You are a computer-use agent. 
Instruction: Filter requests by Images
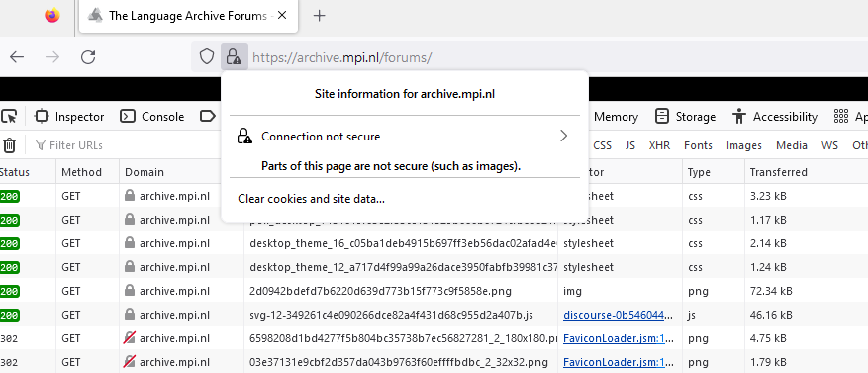tap(744, 145)
